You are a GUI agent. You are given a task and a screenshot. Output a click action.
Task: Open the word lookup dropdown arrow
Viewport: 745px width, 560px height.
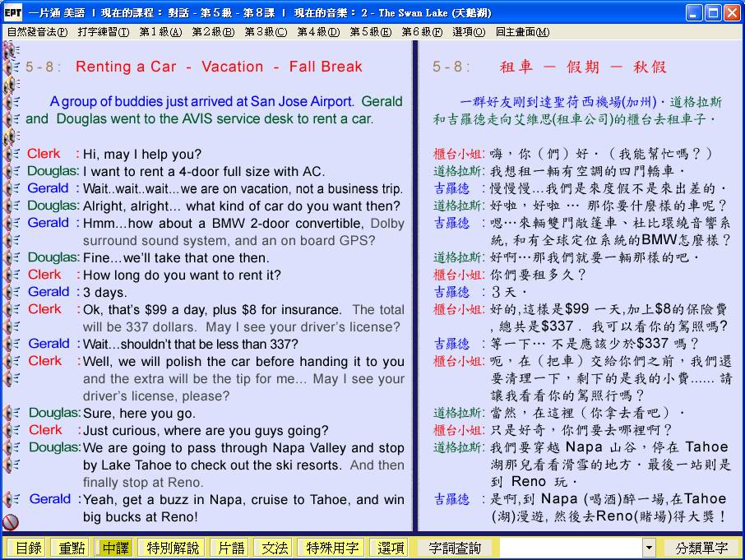tap(649, 548)
